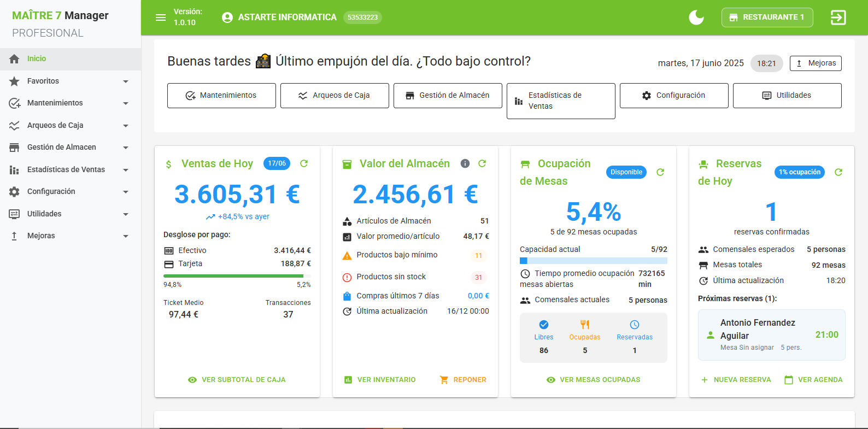This screenshot has height=429, width=868.
Task: Expand Favoritos in the sidebar
Action: pyautogui.click(x=126, y=81)
